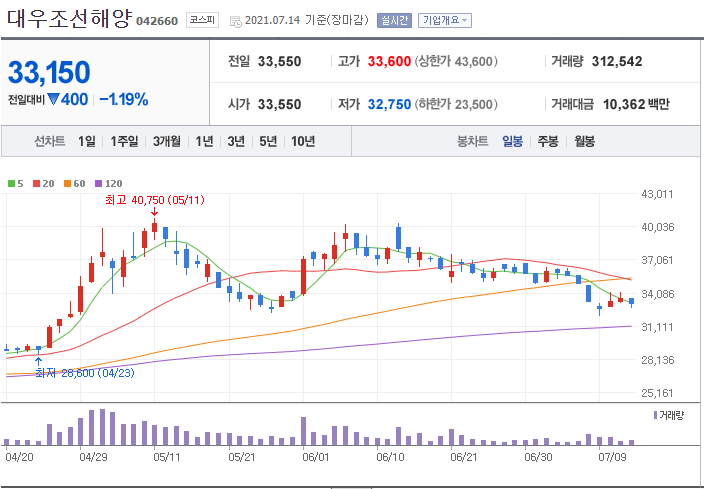Click the -1.19% change rate
Image resolution: width=704 pixels, height=489 pixels.
tap(124, 99)
